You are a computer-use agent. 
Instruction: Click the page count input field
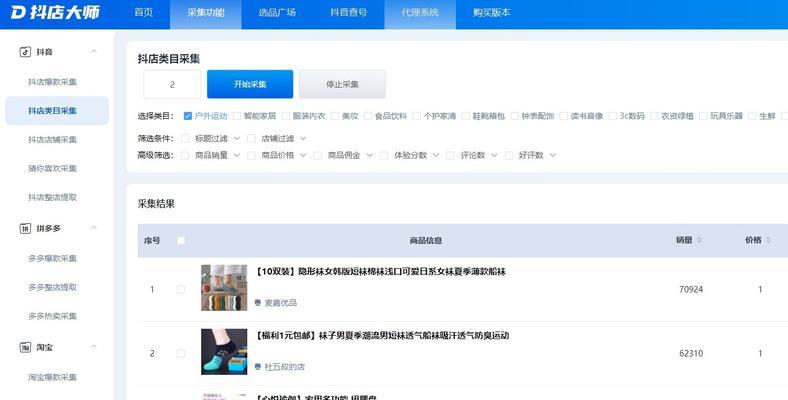click(x=172, y=84)
